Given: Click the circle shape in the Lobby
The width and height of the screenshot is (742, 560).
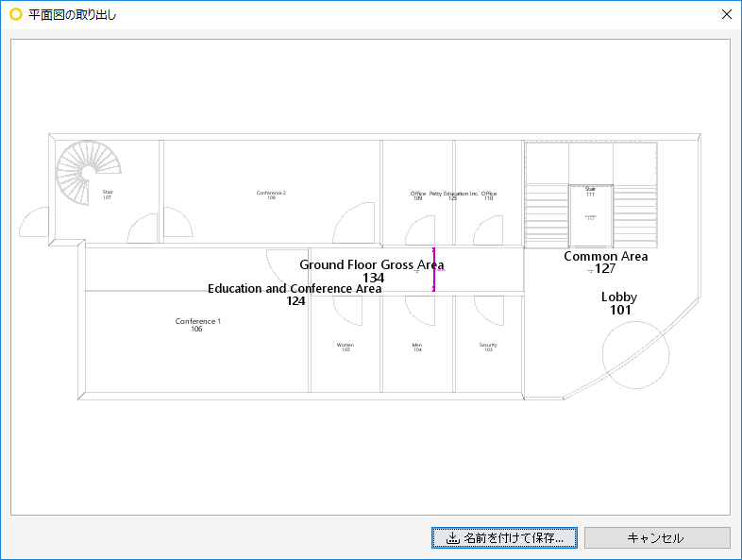Looking at the screenshot, I should tap(635, 354).
